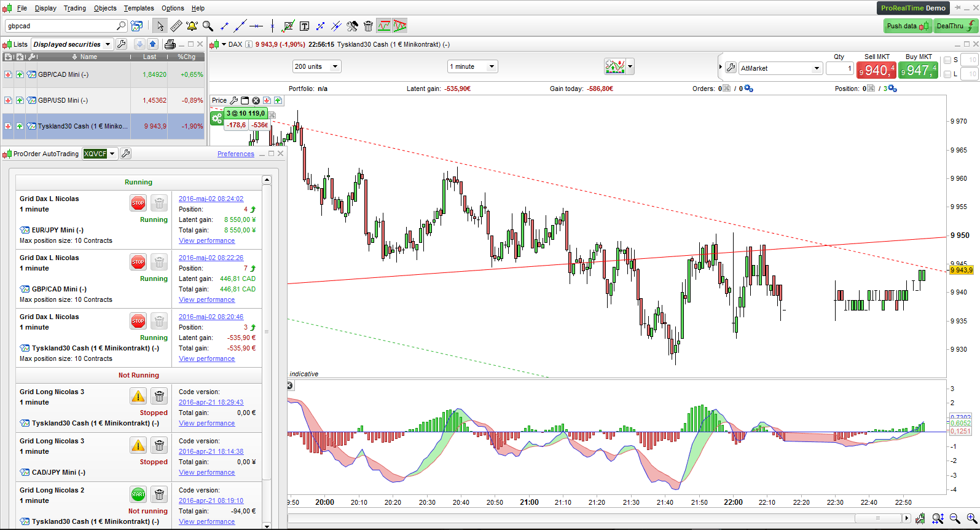Select the vertical line drawing tool
The width and height of the screenshot is (980, 530).
[272, 26]
